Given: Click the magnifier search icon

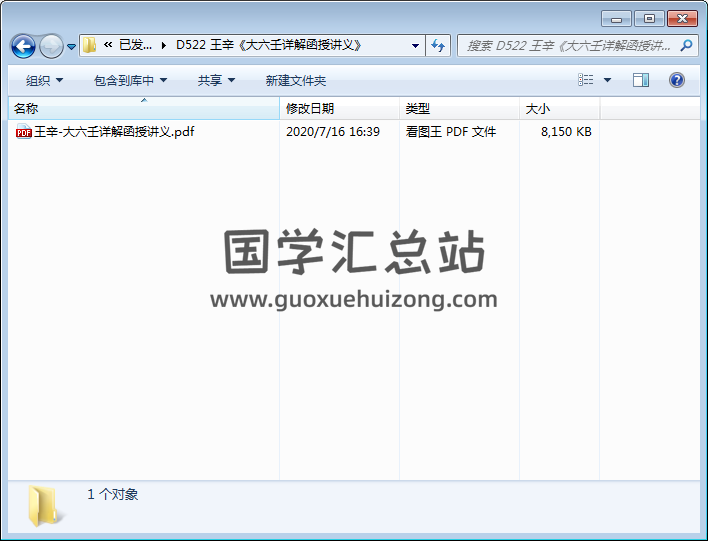Looking at the screenshot, I should tap(686, 45).
